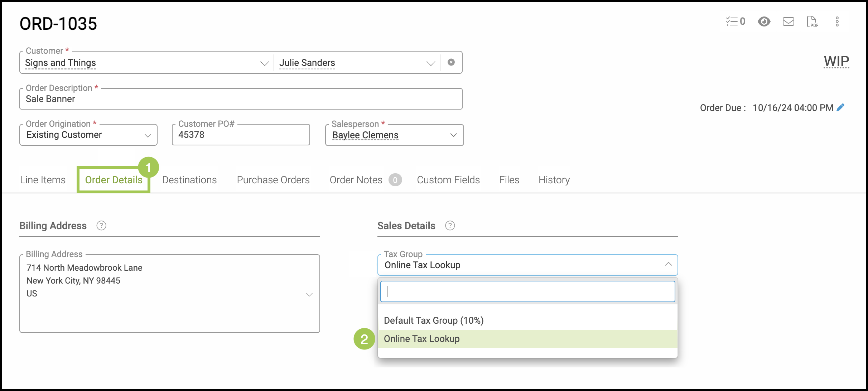Click the WIP status link

(836, 61)
